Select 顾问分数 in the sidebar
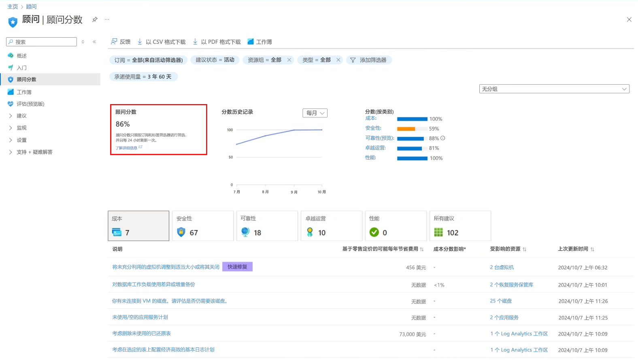Image resolution: width=638 pixels, height=364 pixels. (50, 79)
